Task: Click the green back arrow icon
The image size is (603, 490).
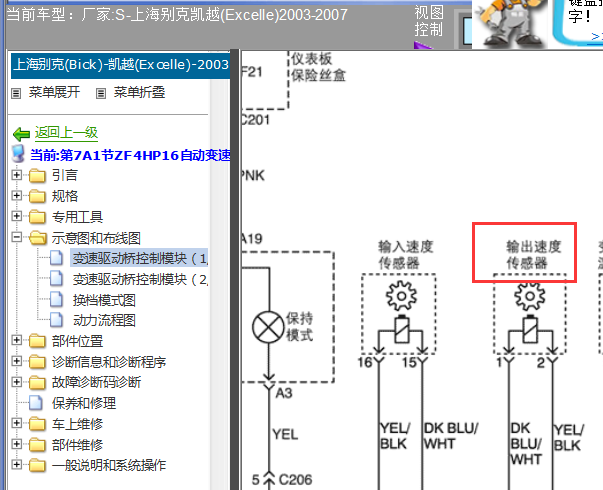Action: [21, 134]
